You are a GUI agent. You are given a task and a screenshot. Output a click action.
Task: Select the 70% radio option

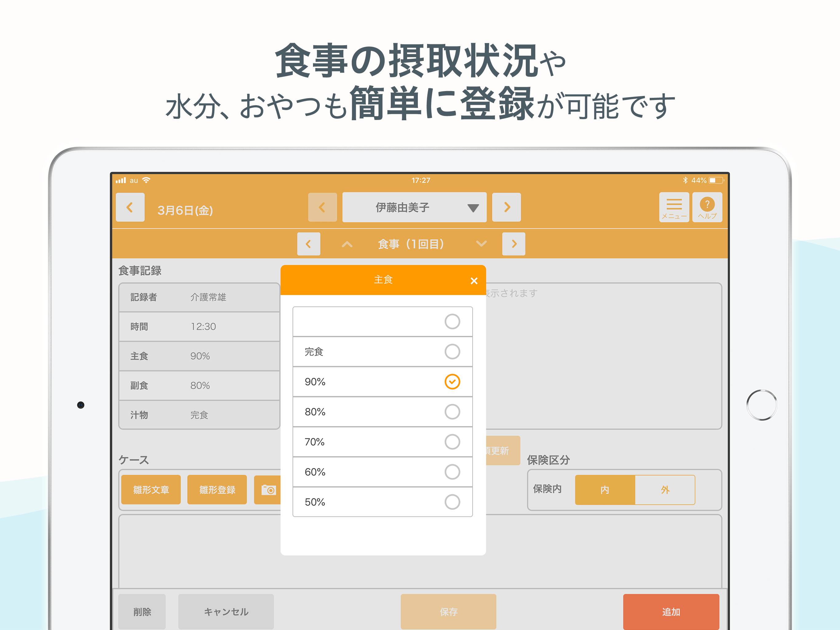click(x=452, y=442)
